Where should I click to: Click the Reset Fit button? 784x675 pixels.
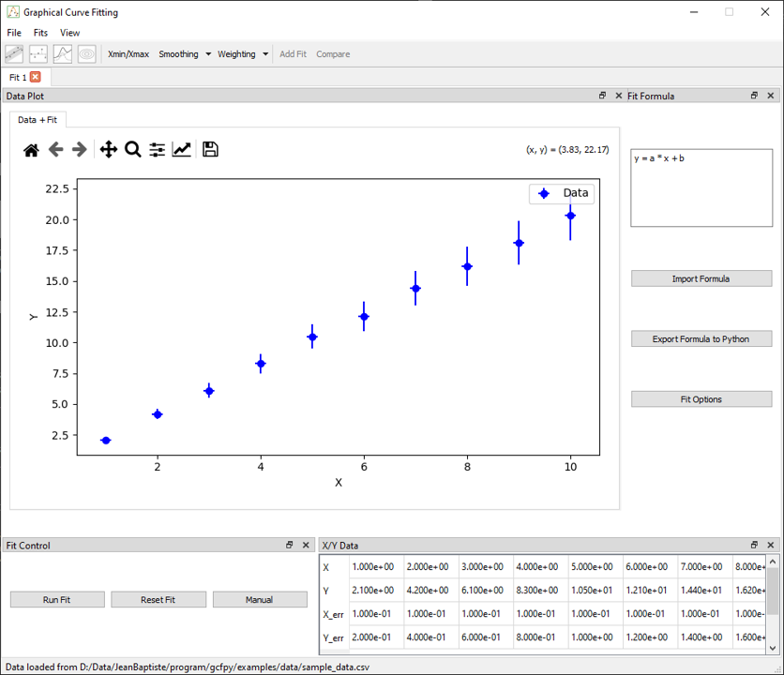point(158,599)
